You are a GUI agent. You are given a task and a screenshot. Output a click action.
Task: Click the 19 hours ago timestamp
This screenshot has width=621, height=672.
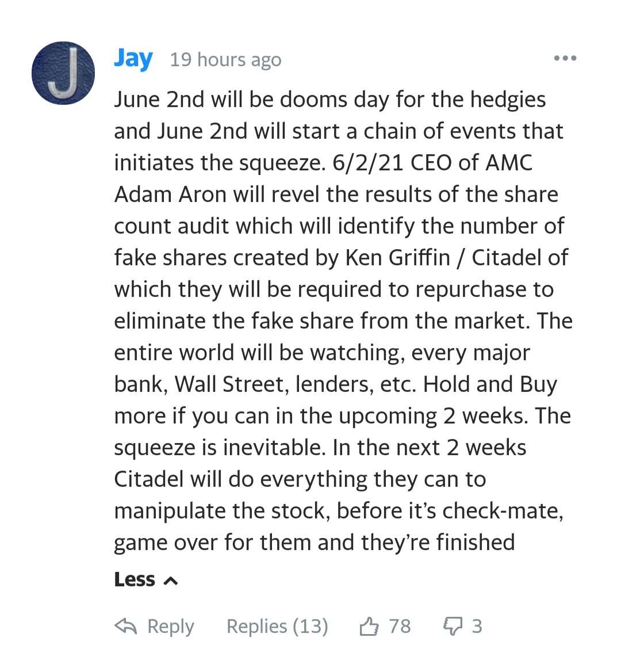[x=226, y=60]
